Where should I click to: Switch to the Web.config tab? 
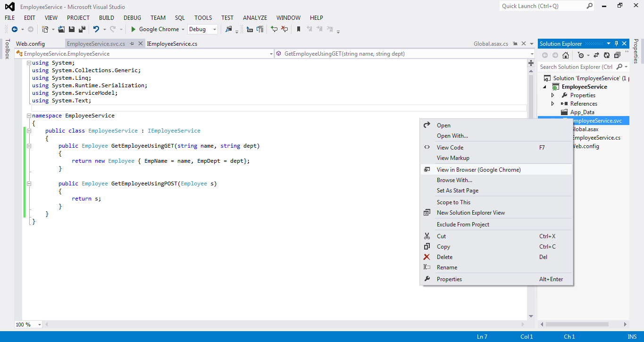[x=30, y=44]
